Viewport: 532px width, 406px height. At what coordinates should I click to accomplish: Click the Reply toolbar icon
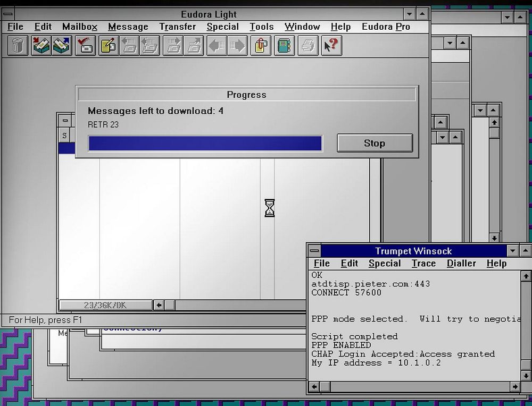129,45
